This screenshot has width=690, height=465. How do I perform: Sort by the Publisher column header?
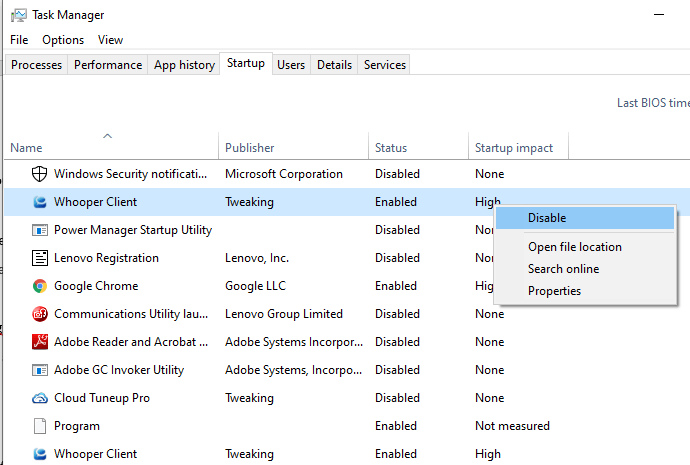tap(294, 146)
